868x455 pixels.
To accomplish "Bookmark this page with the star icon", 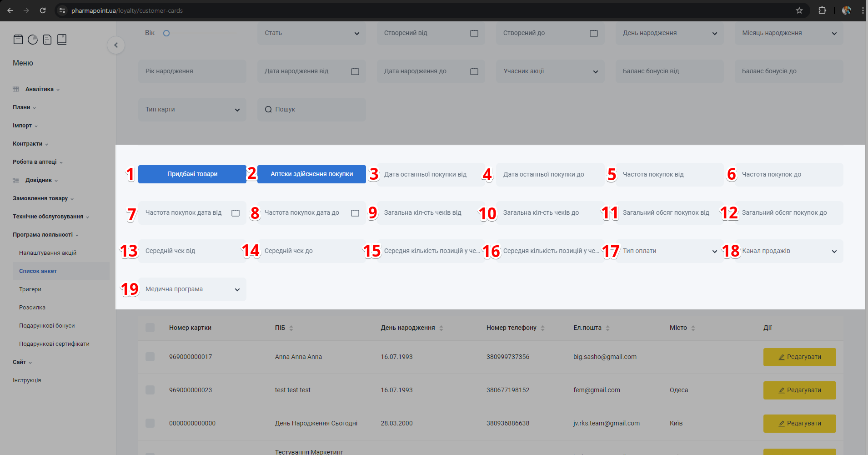I will coord(799,10).
